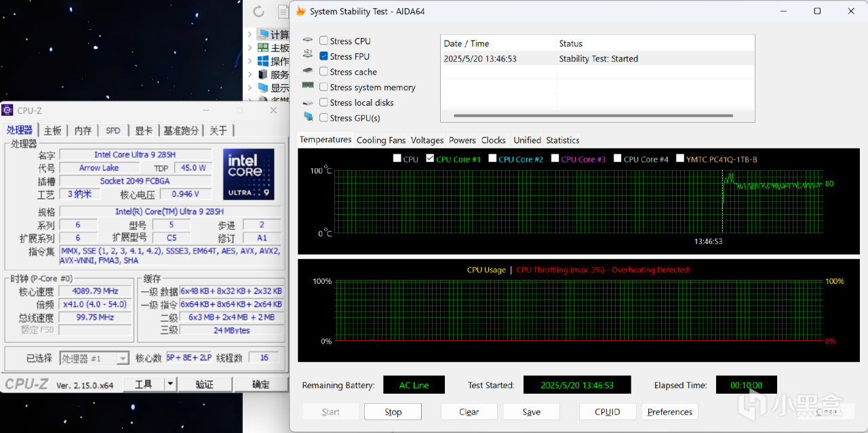Click the RAM module icon beside Stress system memory
Viewport: 868px width, 433px height.
tap(308, 86)
